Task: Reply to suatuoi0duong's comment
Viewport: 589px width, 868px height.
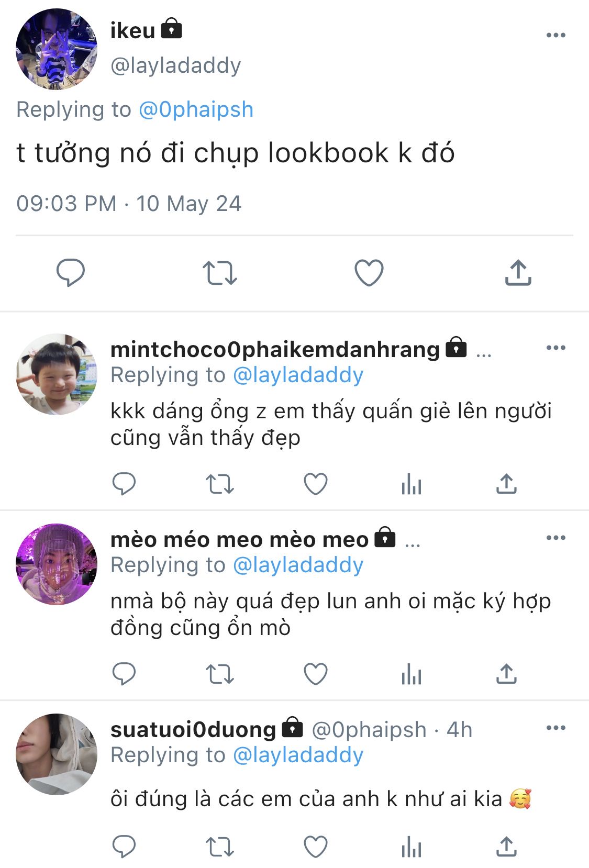Action: coord(124,847)
